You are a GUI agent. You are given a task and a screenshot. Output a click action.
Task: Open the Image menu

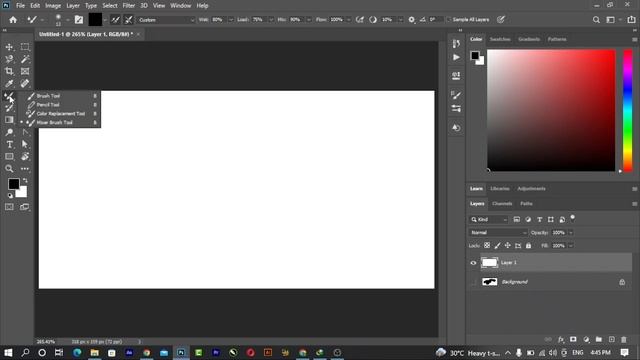[x=53, y=6]
